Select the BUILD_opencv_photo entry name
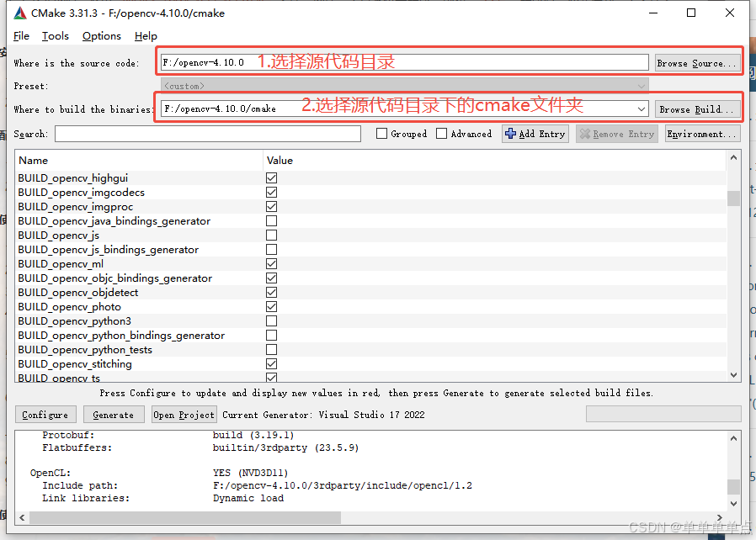Viewport: 756px width, 540px height. pyautogui.click(x=69, y=307)
